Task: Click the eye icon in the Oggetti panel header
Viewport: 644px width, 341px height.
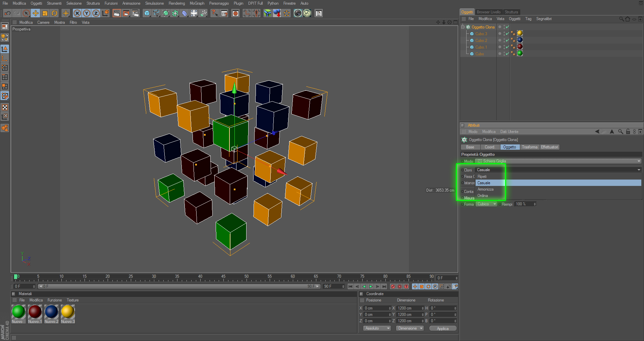Action: coord(634,19)
